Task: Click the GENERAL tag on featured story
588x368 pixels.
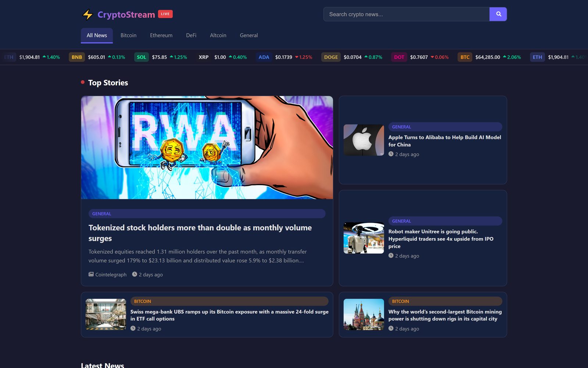Action: [207, 213]
